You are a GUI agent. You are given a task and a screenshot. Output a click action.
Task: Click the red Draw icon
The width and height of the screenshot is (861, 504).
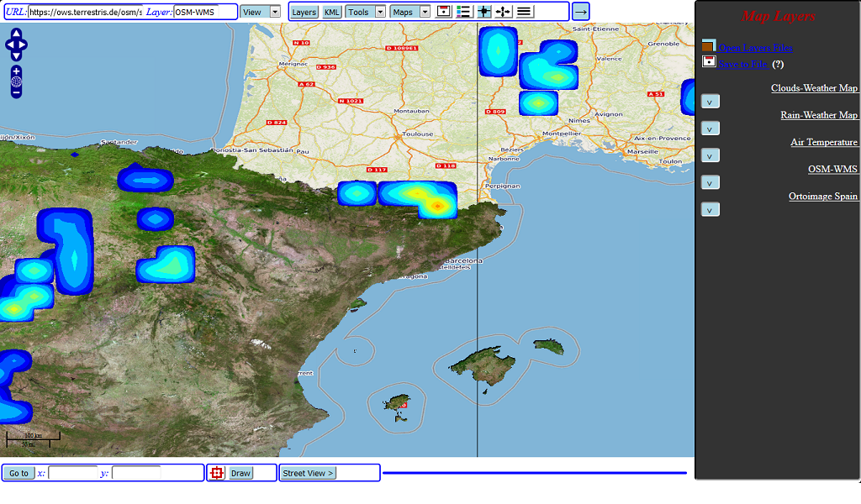click(x=216, y=473)
